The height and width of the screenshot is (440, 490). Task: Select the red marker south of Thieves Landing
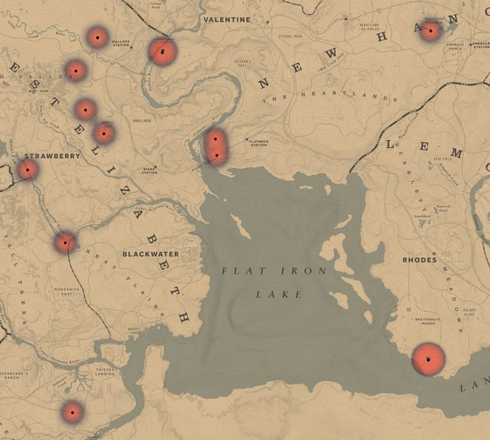[72, 412]
